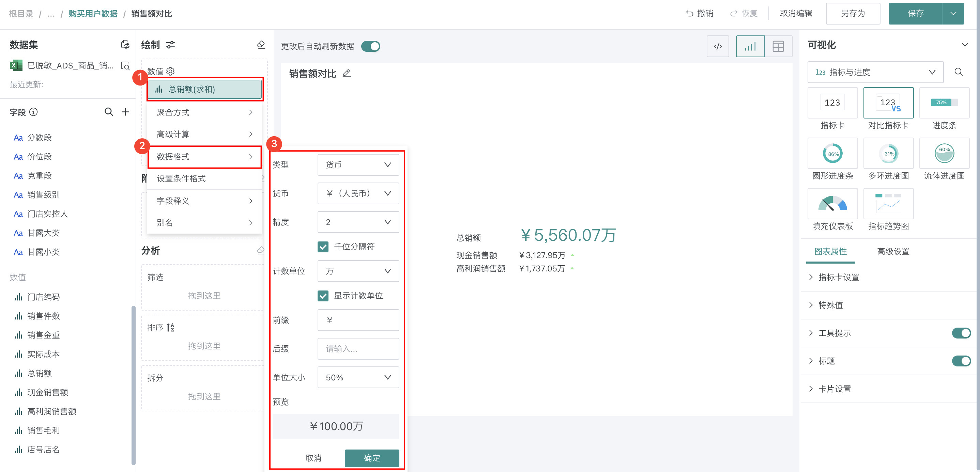This screenshot has width=980, height=472.
Task: Click the add field plus icon
Action: [125, 112]
